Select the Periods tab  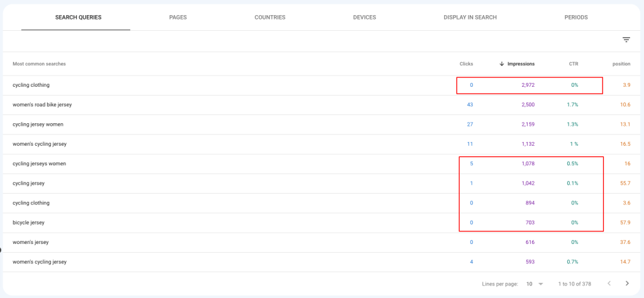tap(576, 17)
